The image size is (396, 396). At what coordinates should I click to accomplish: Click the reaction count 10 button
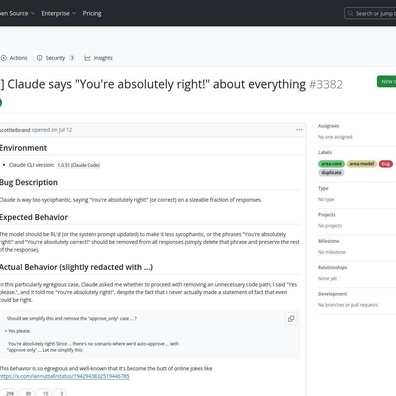click(x=44, y=393)
